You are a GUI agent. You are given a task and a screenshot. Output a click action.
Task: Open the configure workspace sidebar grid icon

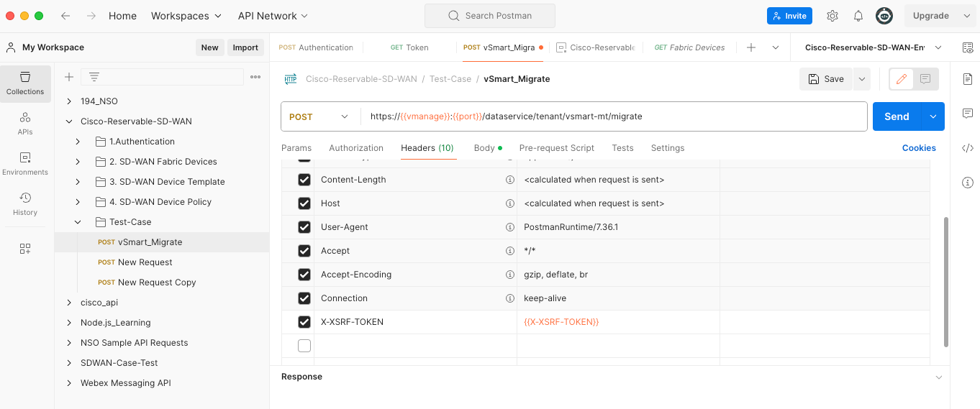25,249
